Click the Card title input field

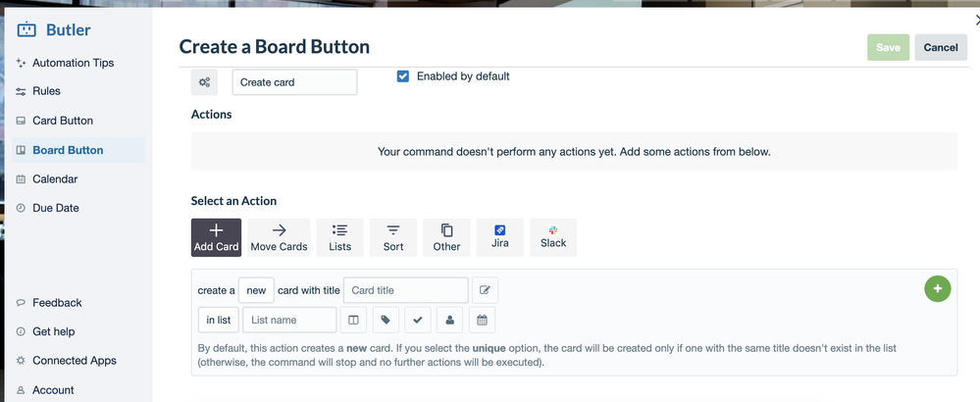[x=405, y=290]
